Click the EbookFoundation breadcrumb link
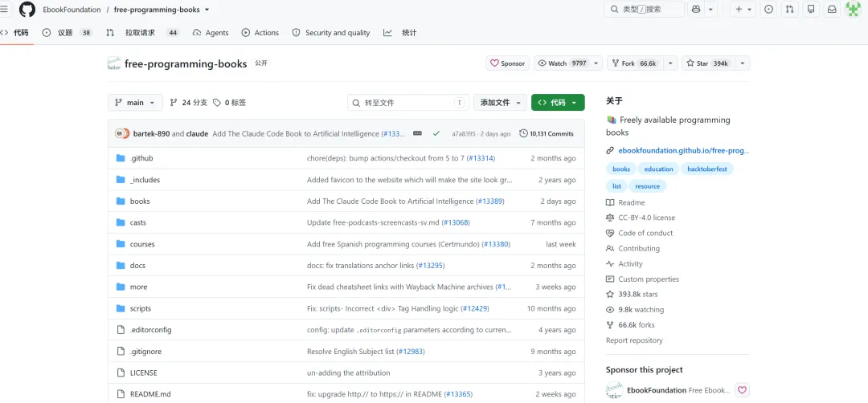The width and height of the screenshot is (868, 403). pyautogui.click(x=72, y=10)
